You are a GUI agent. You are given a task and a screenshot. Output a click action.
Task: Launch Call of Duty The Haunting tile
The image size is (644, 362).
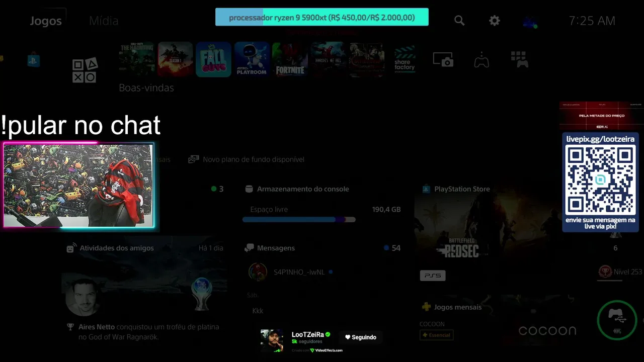(x=137, y=59)
